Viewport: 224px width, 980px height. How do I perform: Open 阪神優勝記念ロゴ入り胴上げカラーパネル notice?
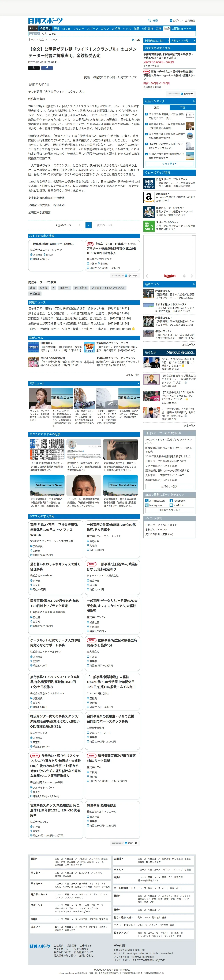[x=169, y=450]
